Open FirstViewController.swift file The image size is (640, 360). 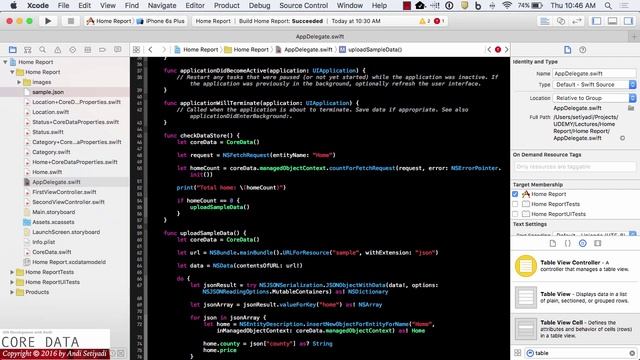coord(65,192)
